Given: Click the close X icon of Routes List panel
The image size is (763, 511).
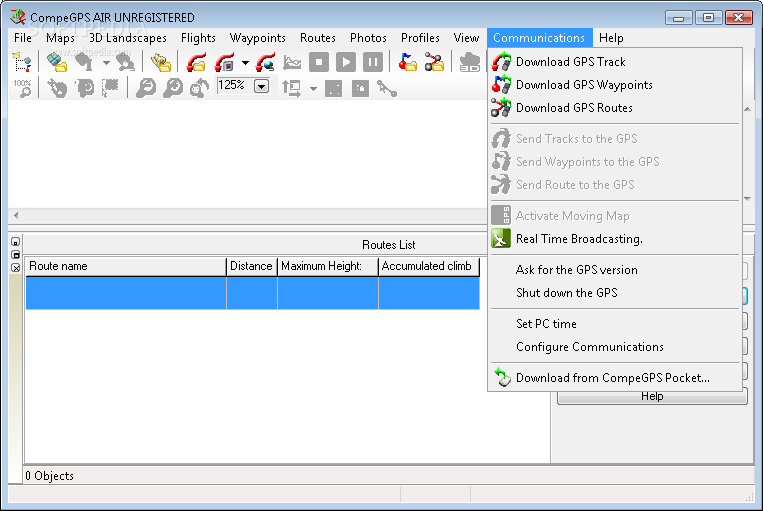Looking at the screenshot, I should click(x=16, y=268).
